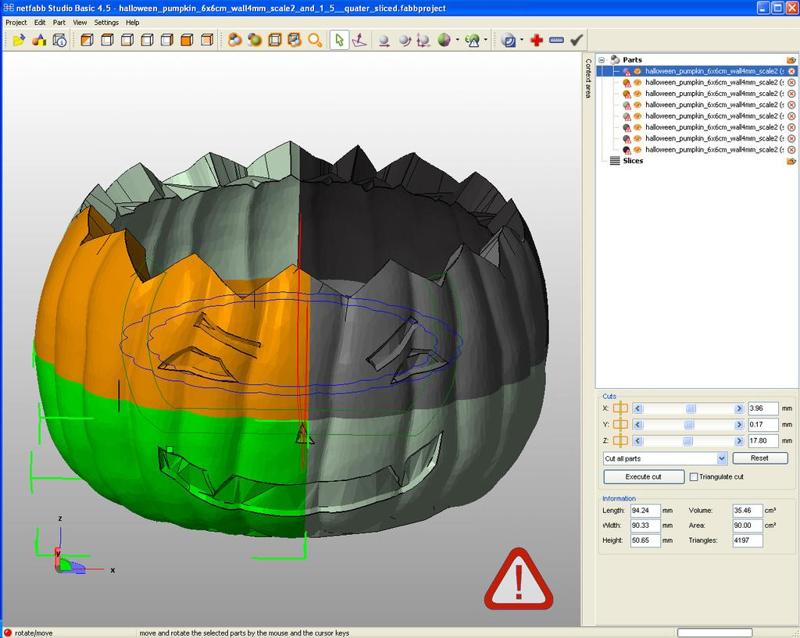
Task: Toggle visibility eye of the last pumpkin part
Action: click(x=637, y=149)
